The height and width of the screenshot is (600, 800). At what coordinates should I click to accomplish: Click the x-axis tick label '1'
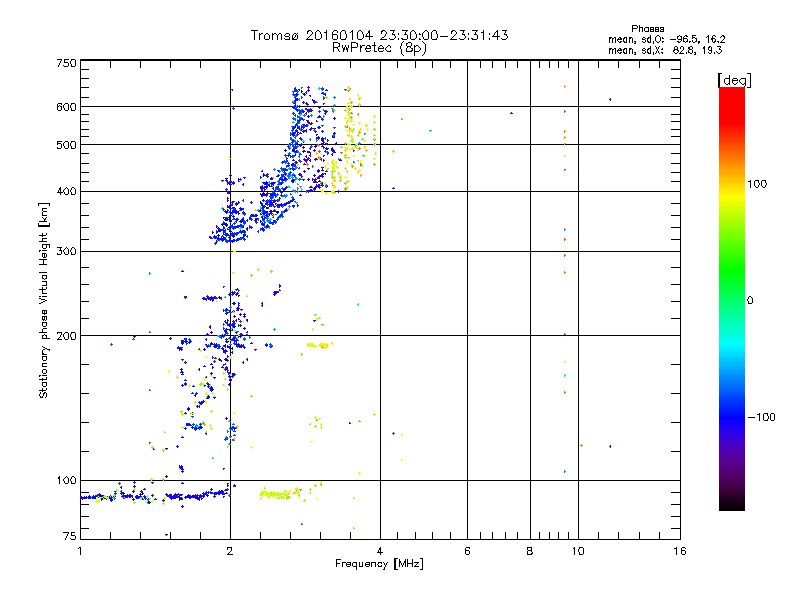click(x=80, y=551)
